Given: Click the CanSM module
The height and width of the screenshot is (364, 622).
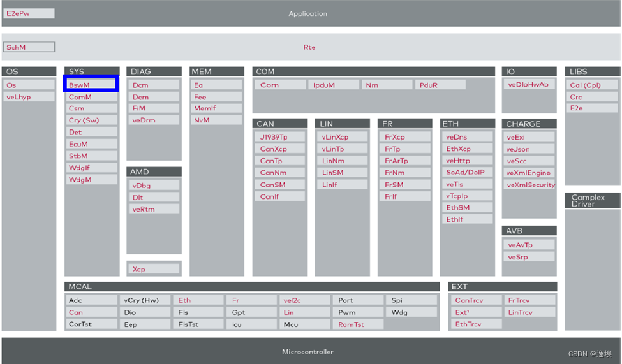Looking at the screenshot, I should pos(279,184).
